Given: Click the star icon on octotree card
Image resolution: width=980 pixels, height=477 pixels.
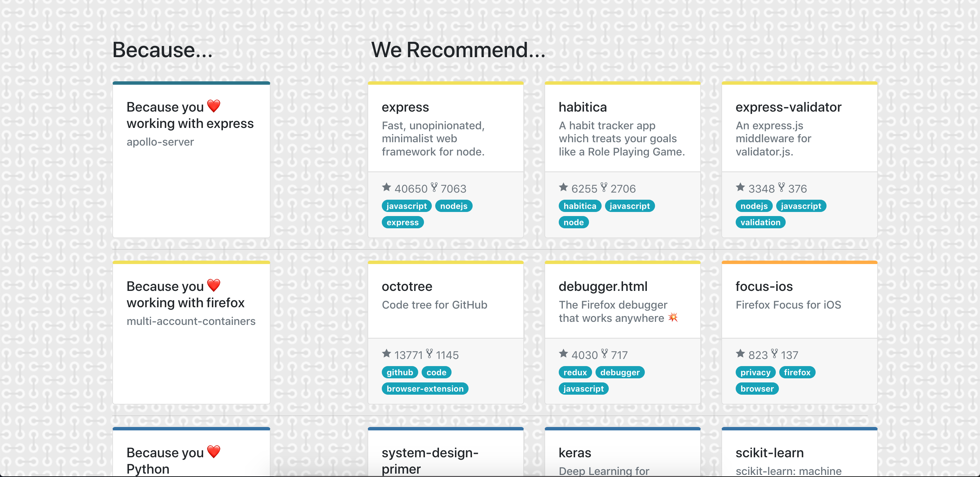Looking at the screenshot, I should [x=387, y=354].
